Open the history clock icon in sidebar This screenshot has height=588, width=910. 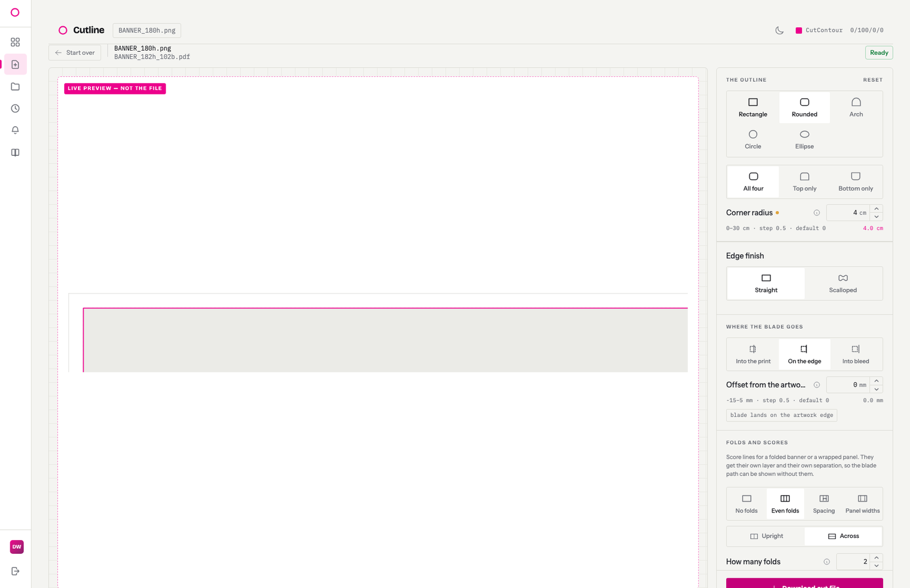coord(15,109)
